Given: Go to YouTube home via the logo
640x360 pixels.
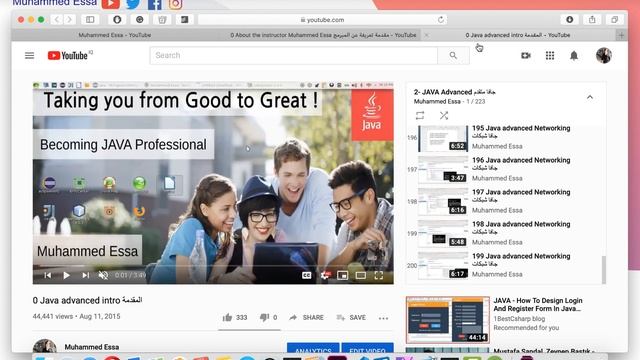Looking at the screenshot, I should pyautogui.click(x=68, y=56).
